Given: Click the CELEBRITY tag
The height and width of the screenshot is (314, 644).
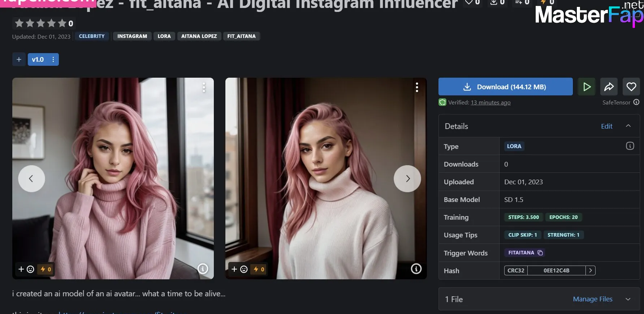Looking at the screenshot, I should [92, 36].
